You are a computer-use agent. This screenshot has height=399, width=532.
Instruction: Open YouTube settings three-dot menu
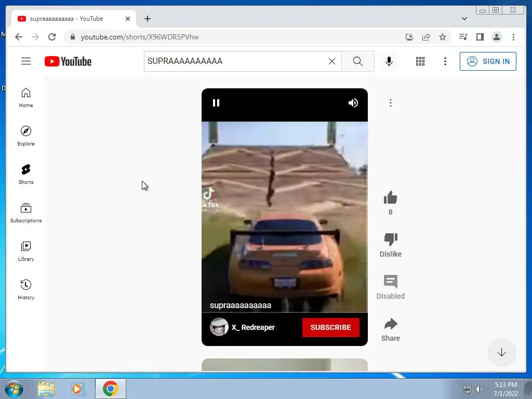pyautogui.click(x=445, y=61)
